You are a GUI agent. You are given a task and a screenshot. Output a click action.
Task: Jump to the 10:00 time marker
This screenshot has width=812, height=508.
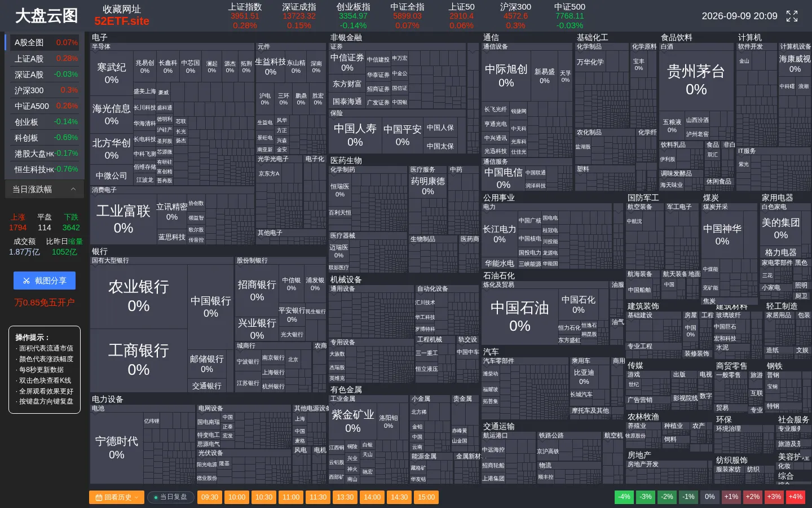click(237, 497)
